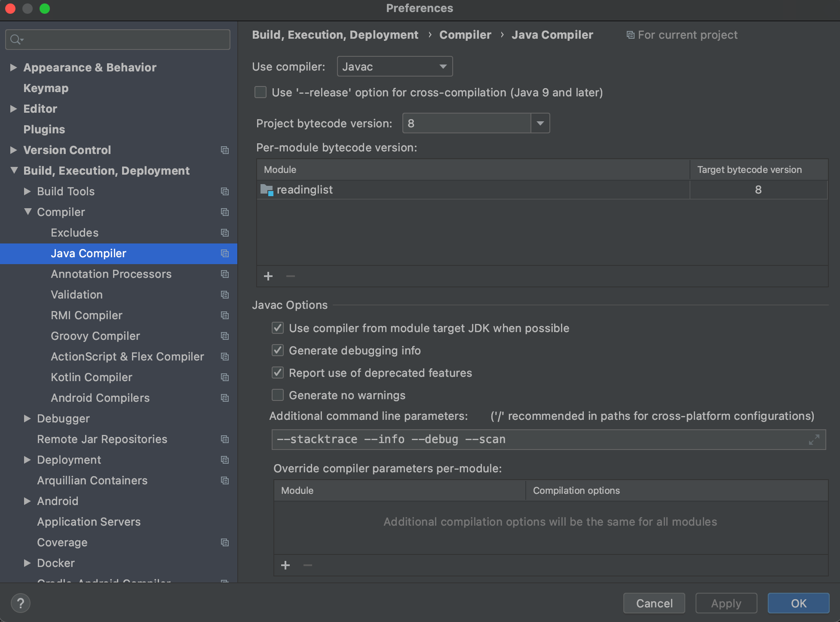
Task: Open the Use compiler dropdown
Action: (394, 67)
